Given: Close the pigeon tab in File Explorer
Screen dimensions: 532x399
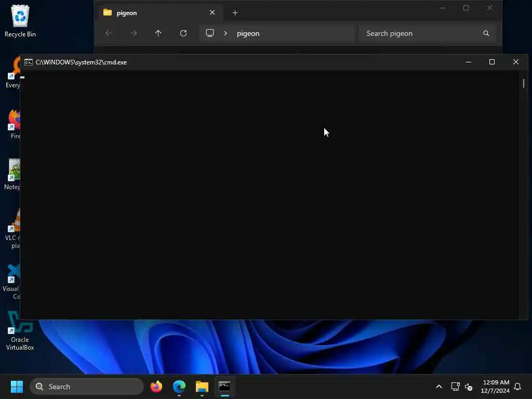Looking at the screenshot, I should click(x=212, y=12).
